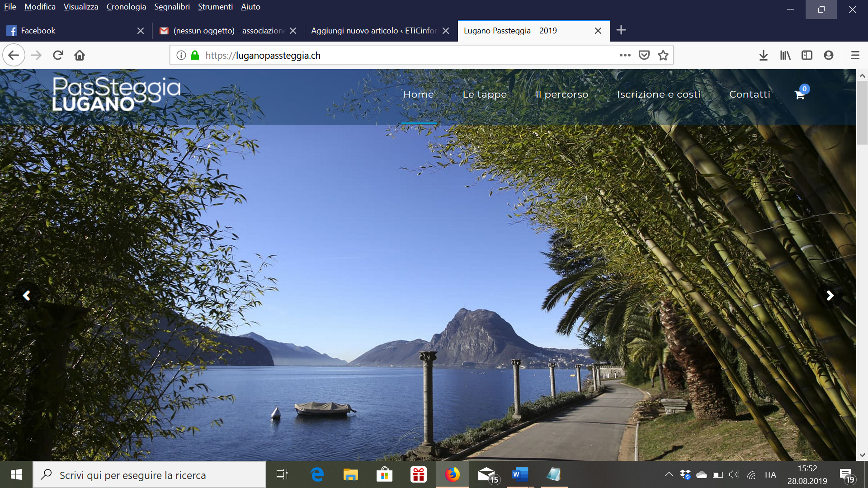
Task: Open the Visualizza menu
Action: [81, 7]
